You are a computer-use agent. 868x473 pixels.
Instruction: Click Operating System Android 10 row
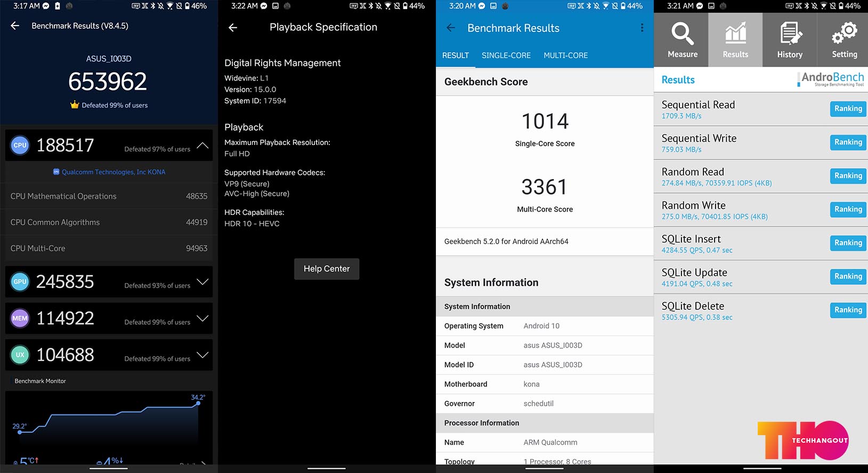point(545,326)
